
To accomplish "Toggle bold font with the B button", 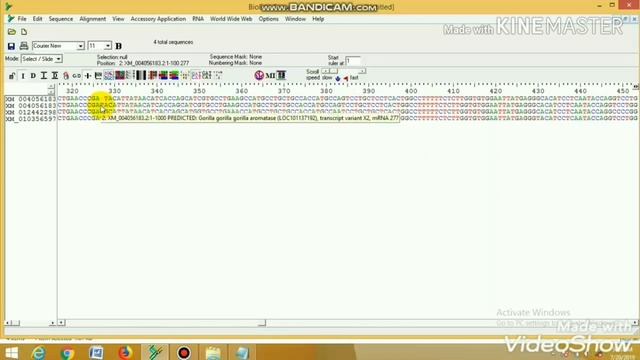I will tap(119, 46).
